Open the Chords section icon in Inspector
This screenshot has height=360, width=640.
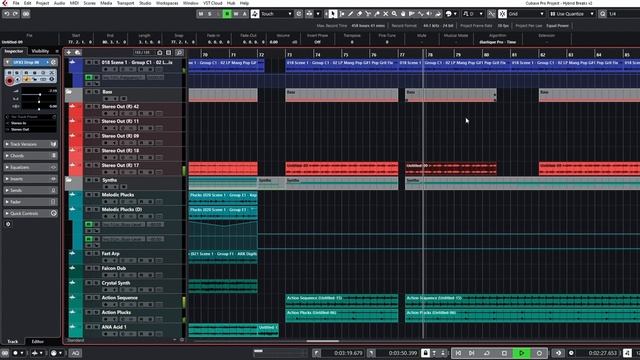point(53,156)
